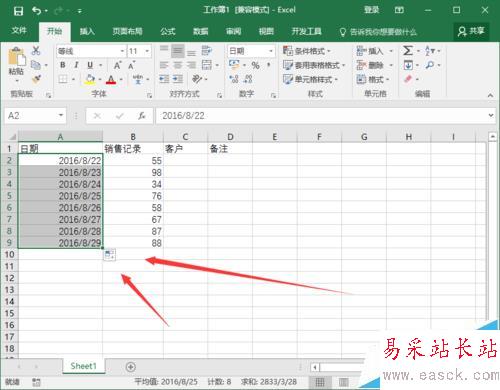The width and height of the screenshot is (500, 390).
Task: Undo the last action
Action: [x=37, y=11]
